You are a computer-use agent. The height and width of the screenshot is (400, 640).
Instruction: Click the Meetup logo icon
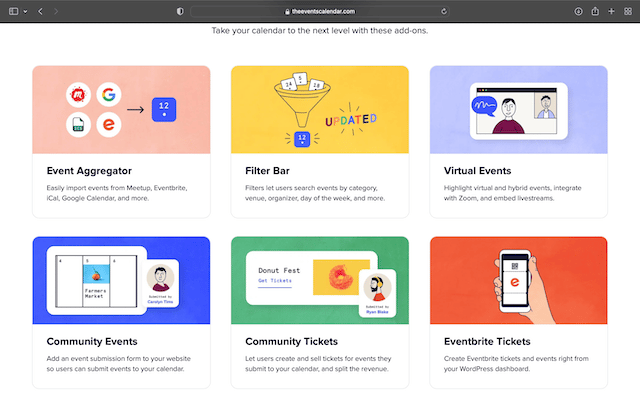coord(75,95)
